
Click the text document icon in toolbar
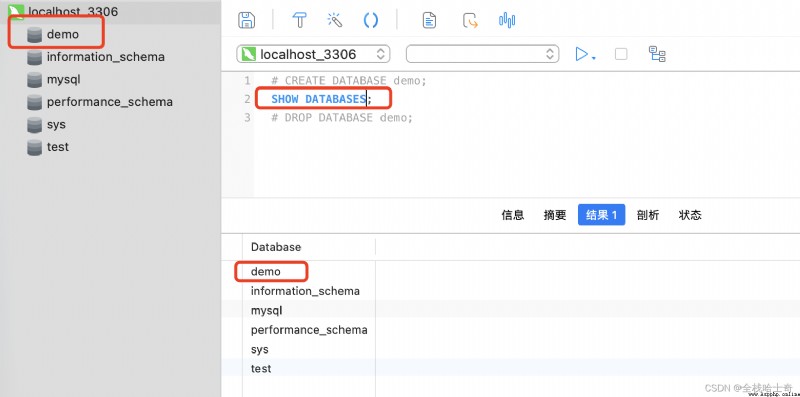[430, 20]
